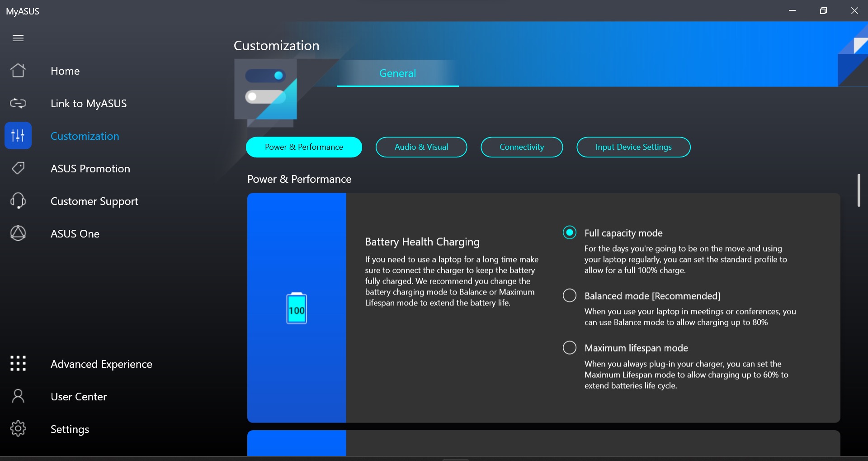The image size is (868, 461).
Task: Minimize the MyASUS window
Action: pyautogui.click(x=792, y=10)
